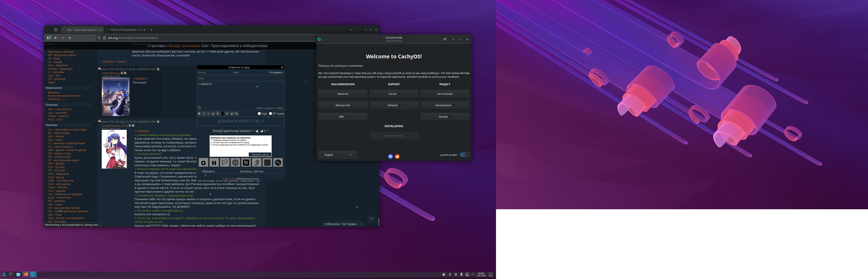Viewport: 868px width, 279px height.
Task: Open a new Firefox tab
Action: (152, 30)
